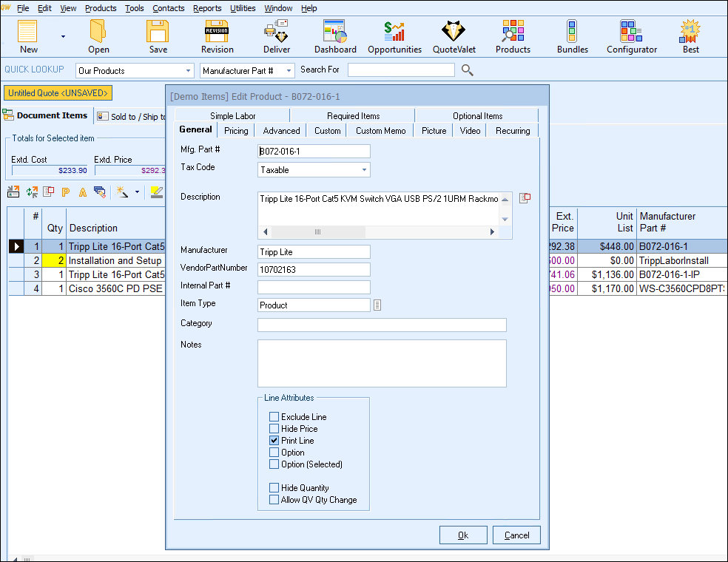
Task: Switch to the Pricing tab
Action: coord(236,131)
